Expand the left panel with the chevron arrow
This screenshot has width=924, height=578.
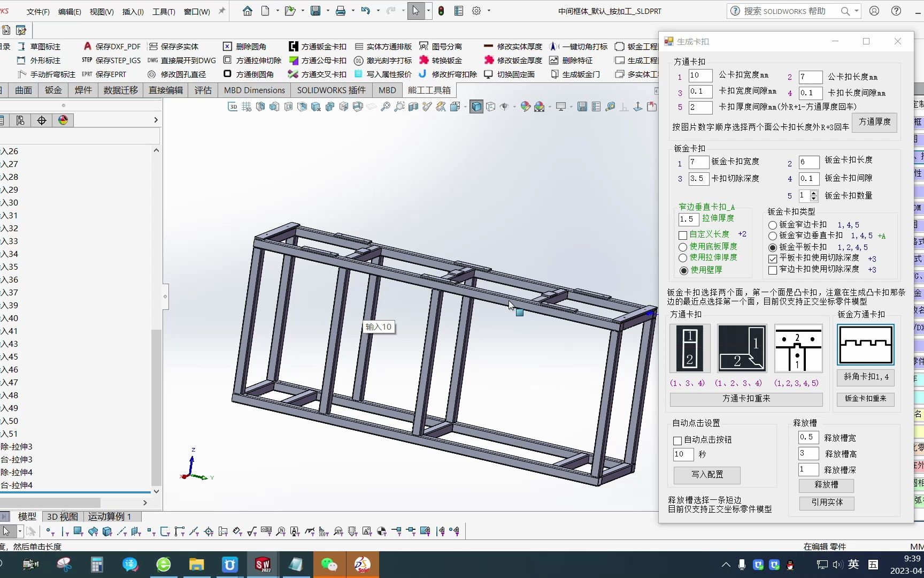(x=156, y=120)
